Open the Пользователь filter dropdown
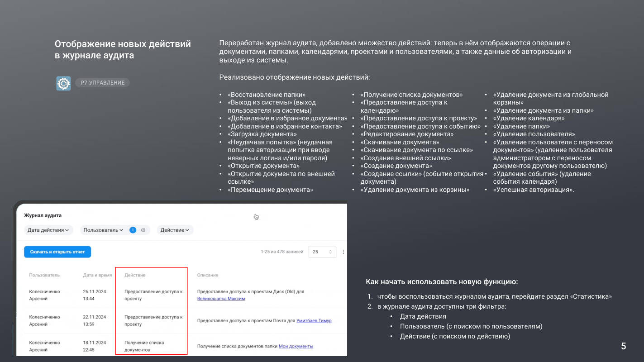This screenshot has width=644, height=362. pyautogui.click(x=104, y=230)
